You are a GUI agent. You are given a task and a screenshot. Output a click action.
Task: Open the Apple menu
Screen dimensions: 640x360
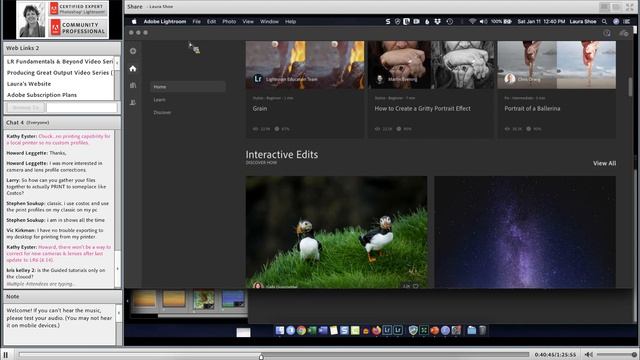[134, 21]
